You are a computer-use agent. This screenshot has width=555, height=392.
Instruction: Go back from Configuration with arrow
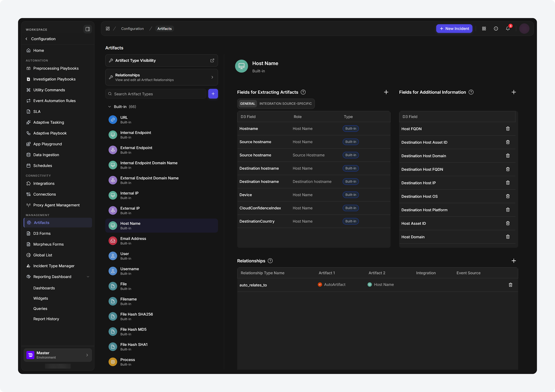pyautogui.click(x=27, y=39)
